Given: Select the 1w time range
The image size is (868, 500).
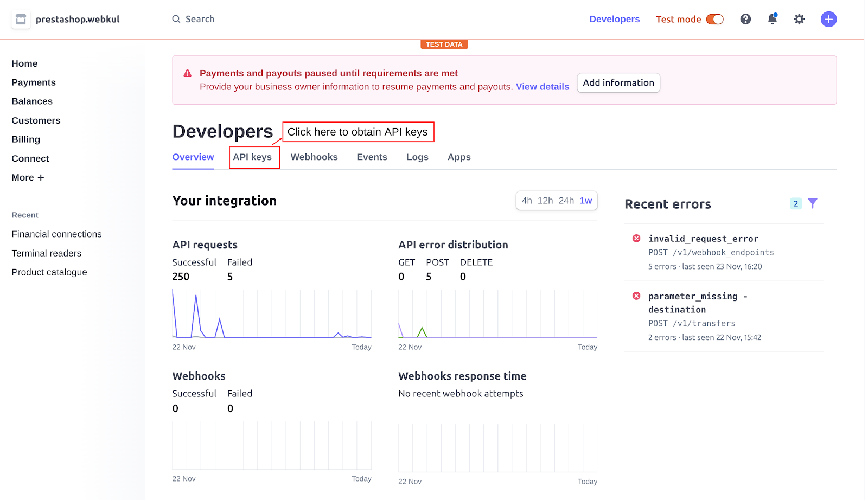Looking at the screenshot, I should pyautogui.click(x=586, y=201).
